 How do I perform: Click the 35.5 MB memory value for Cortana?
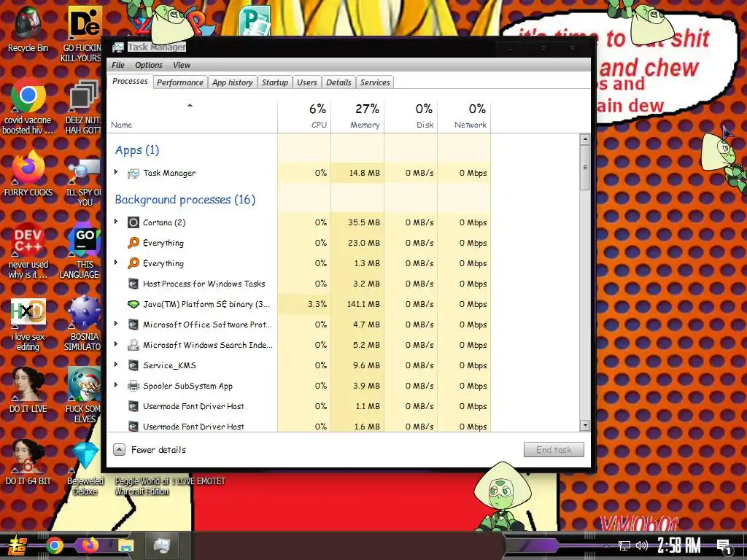(364, 222)
